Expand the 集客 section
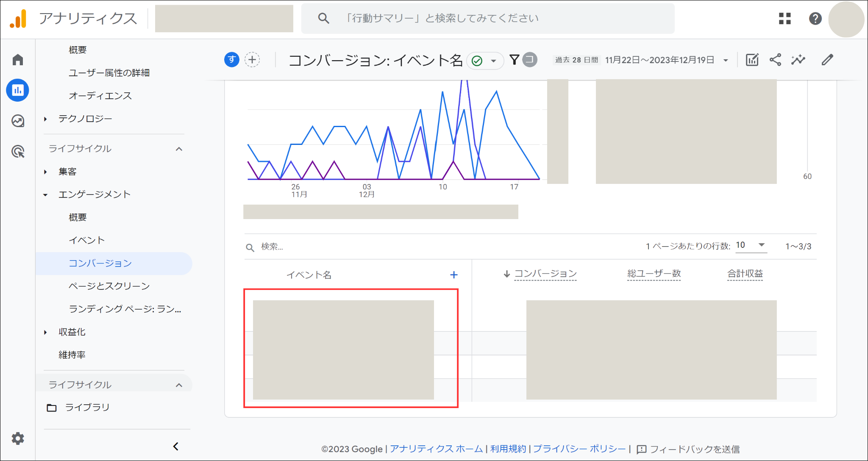868x461 pixels. 45,172
